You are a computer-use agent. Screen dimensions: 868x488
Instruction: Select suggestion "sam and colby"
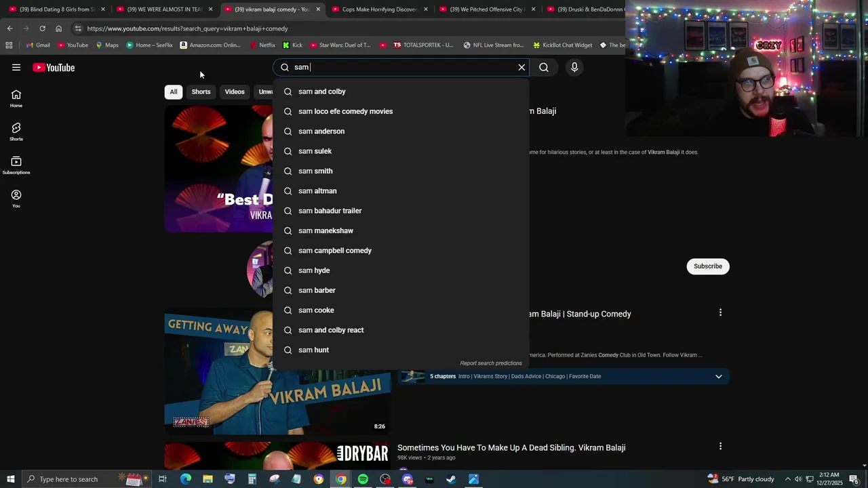pos(401,91)
